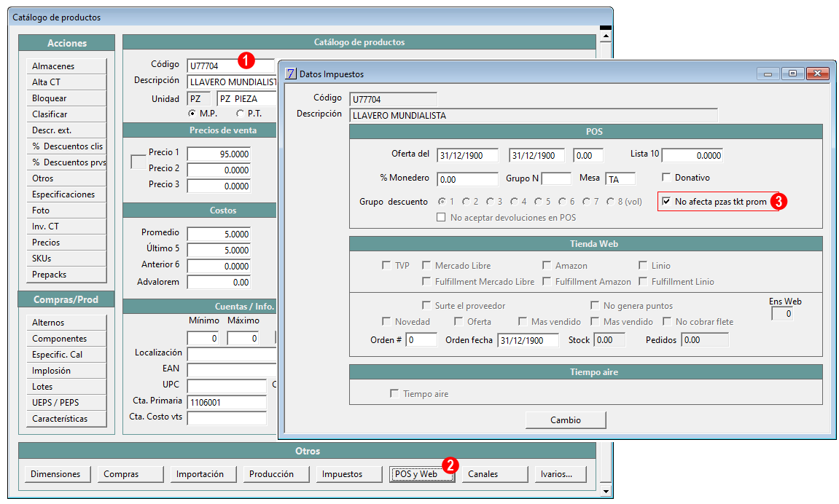Click the Promedio cost field
Screen dimensions: 839x504
218,234
